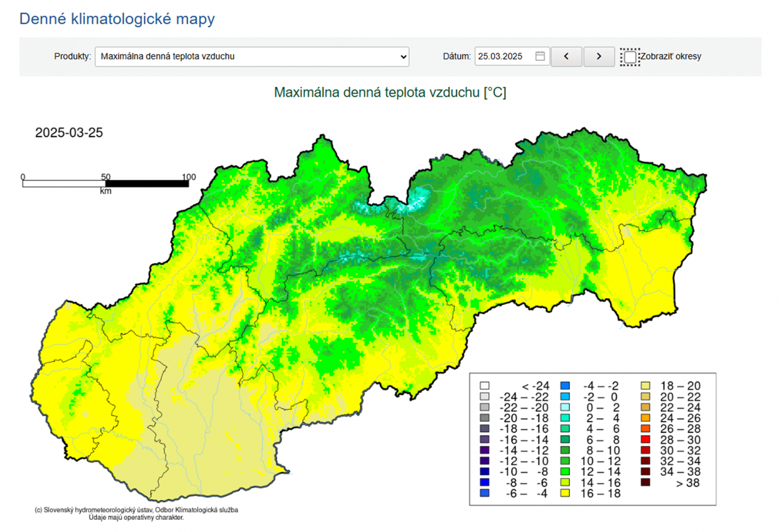Image resolution: width=780 pixels, height=532 pixels.
Task: Enable the Zobraziť okresy checkbox
Action: (630, 57)
